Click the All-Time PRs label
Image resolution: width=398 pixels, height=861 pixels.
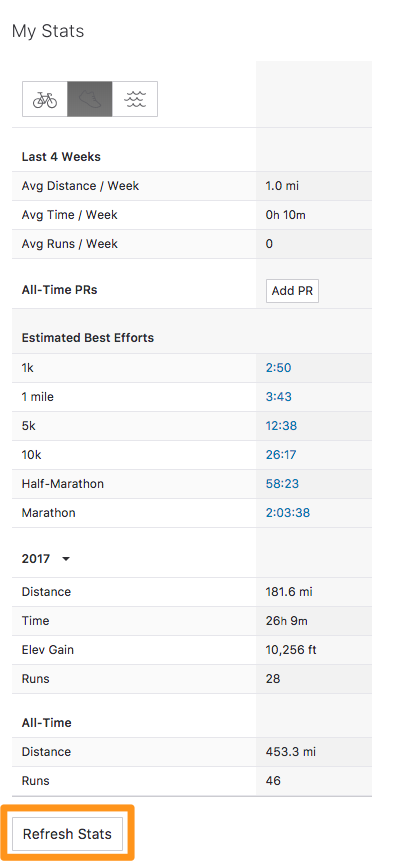pos(59,290)
